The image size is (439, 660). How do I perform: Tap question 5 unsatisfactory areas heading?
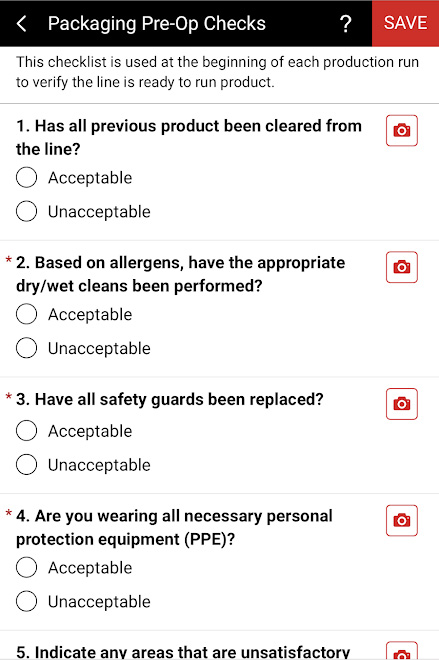[x=183, y=652]
